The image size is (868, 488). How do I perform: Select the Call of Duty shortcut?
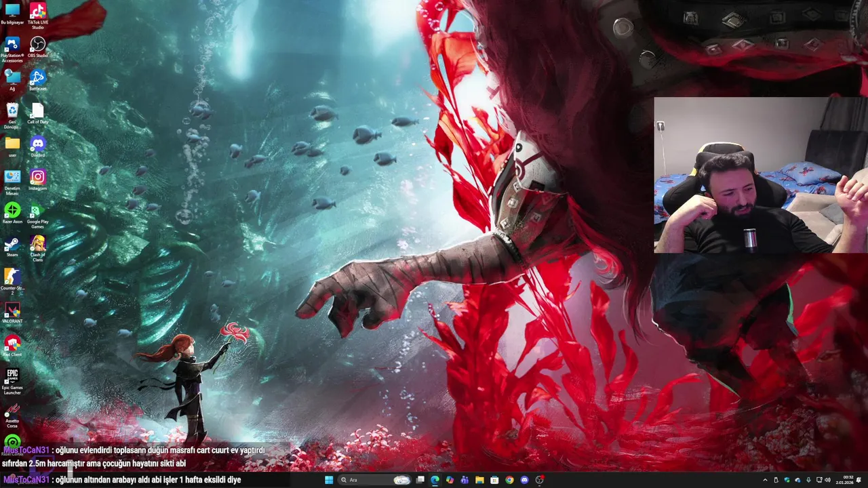[37, 113]
